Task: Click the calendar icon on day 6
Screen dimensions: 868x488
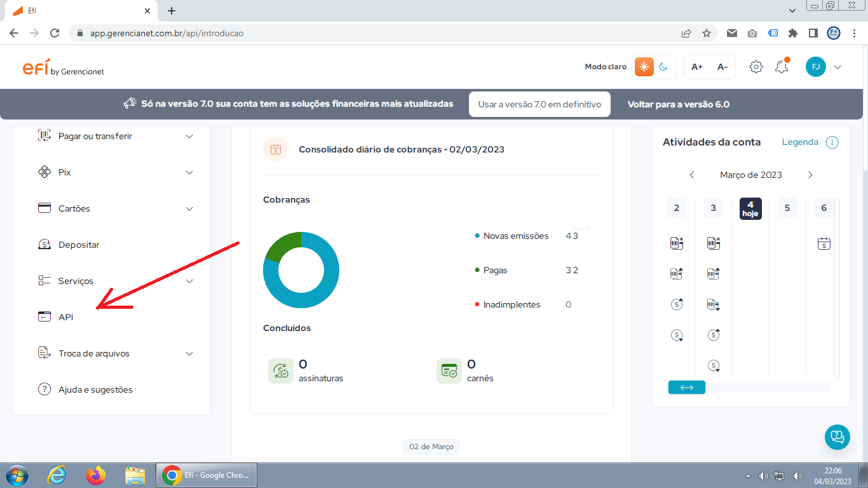Action: click(x=824, y=243)
